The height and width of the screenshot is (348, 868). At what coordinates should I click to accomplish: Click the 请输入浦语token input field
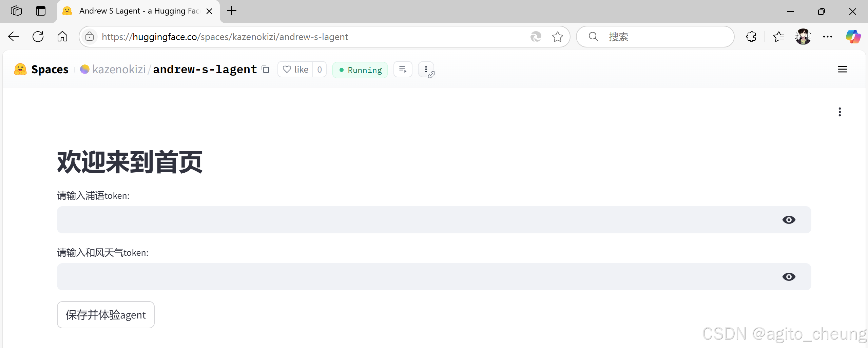(434, 220)
